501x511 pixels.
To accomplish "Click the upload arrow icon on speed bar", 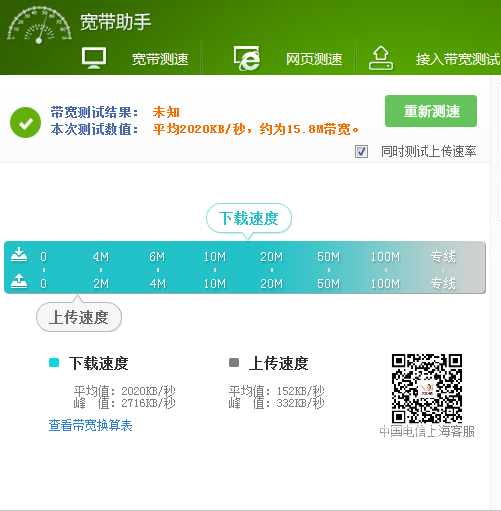I will click(19, 281).
